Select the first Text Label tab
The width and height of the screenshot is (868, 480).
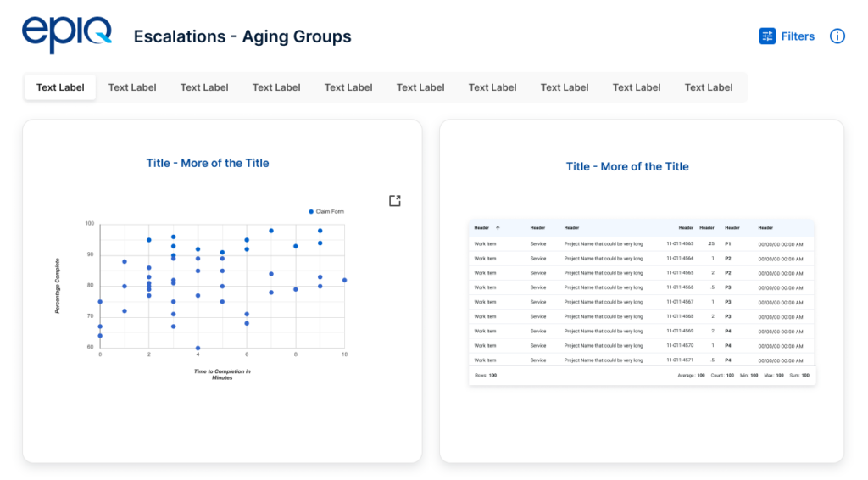tap(60, 87)
